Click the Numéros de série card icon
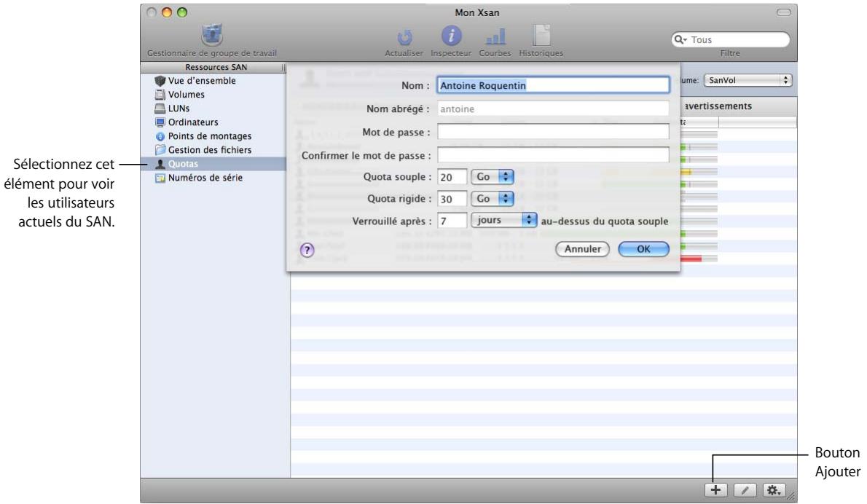This screenshot has height=504, width=867. coord(160,178)
